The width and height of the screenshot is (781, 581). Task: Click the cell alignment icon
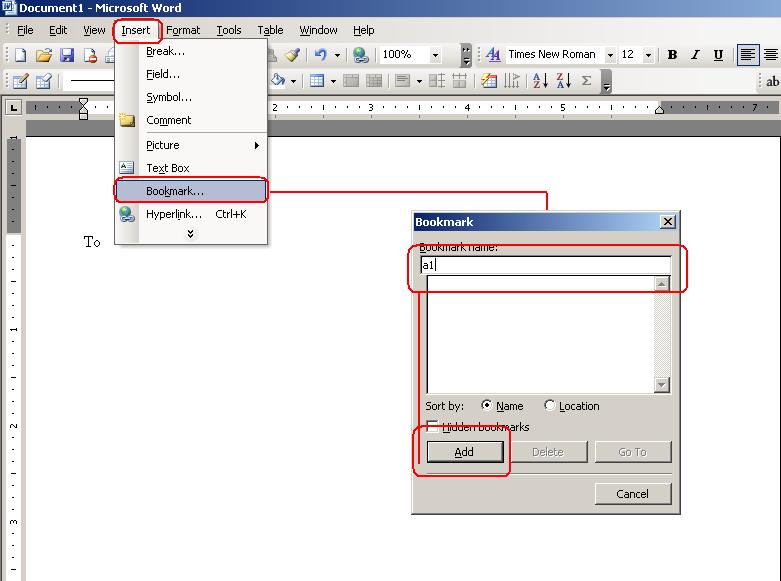click(x=402, y=81)
